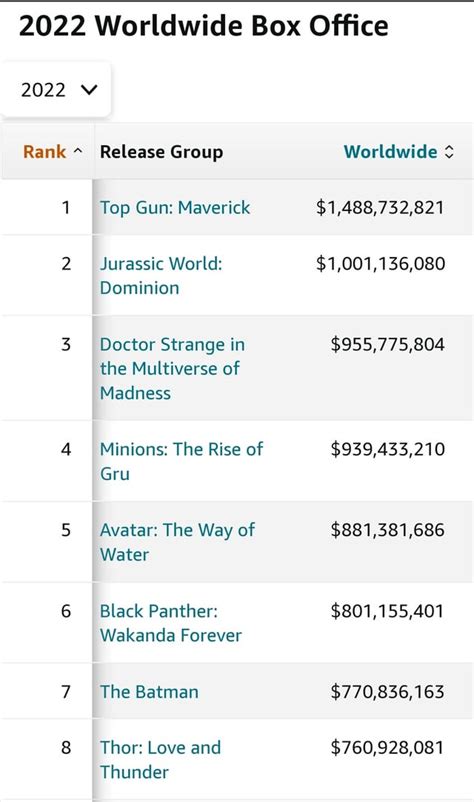The width and height of the screenshot is (474, 802).
Task: Click the $770,836,163 gross for The Batman
Action: [387, 692]
